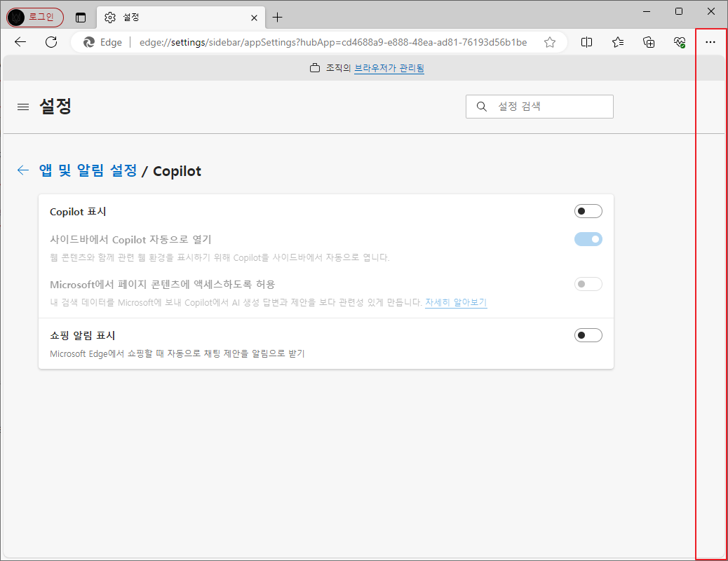Screen dimensions: 728x561
Task: Open the settings hamburger menu
Action: 23,107
